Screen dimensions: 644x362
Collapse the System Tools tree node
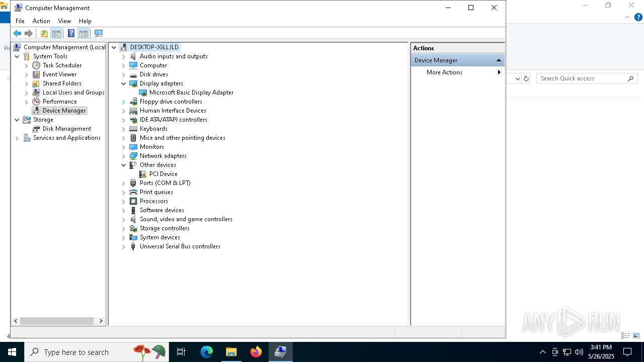click(x=17, y=56)
